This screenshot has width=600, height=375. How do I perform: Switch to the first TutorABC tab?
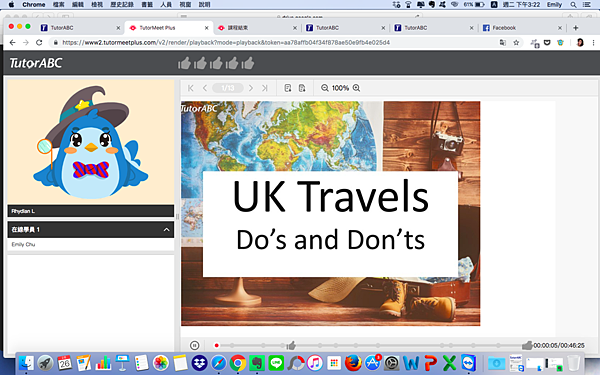[80, 28]
